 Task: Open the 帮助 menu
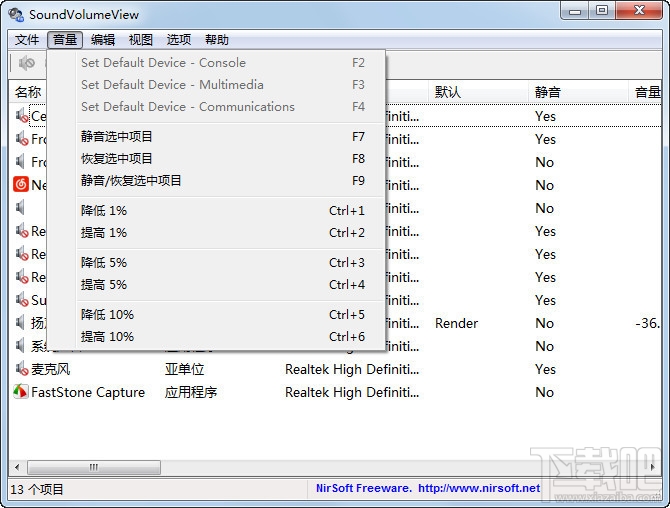(x=217, y=40)
